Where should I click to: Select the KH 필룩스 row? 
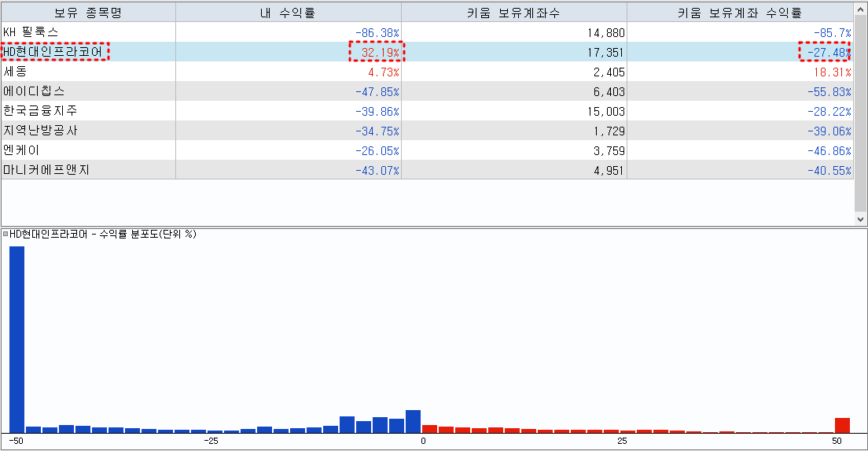click(427, 33)
